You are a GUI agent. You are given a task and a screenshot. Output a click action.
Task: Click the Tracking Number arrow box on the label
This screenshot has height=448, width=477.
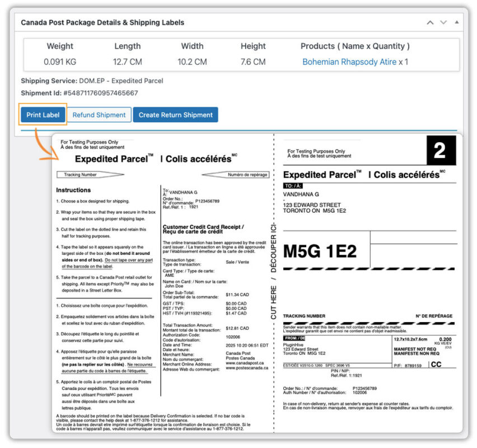(x=90, y=175)
